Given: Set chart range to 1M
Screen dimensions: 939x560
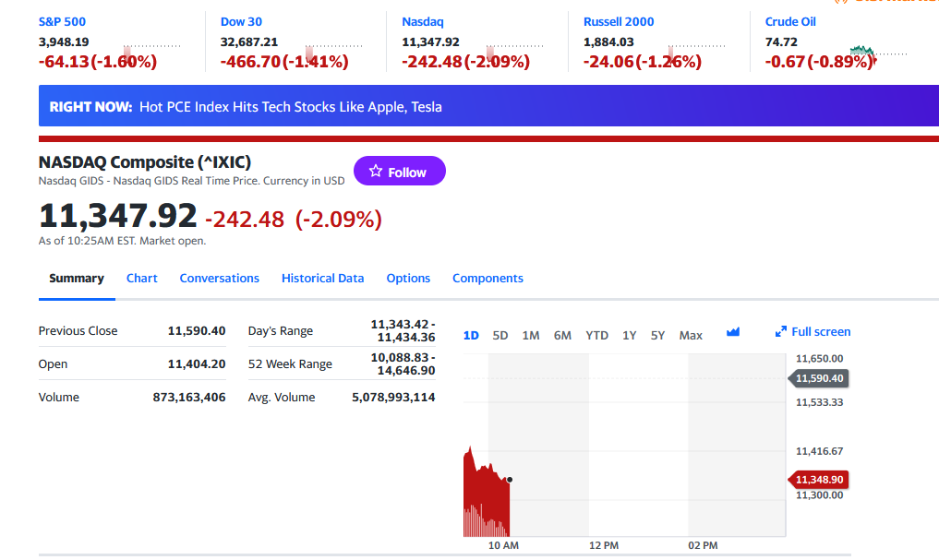Looking at the screenshot, I should (x=531, y=336).
